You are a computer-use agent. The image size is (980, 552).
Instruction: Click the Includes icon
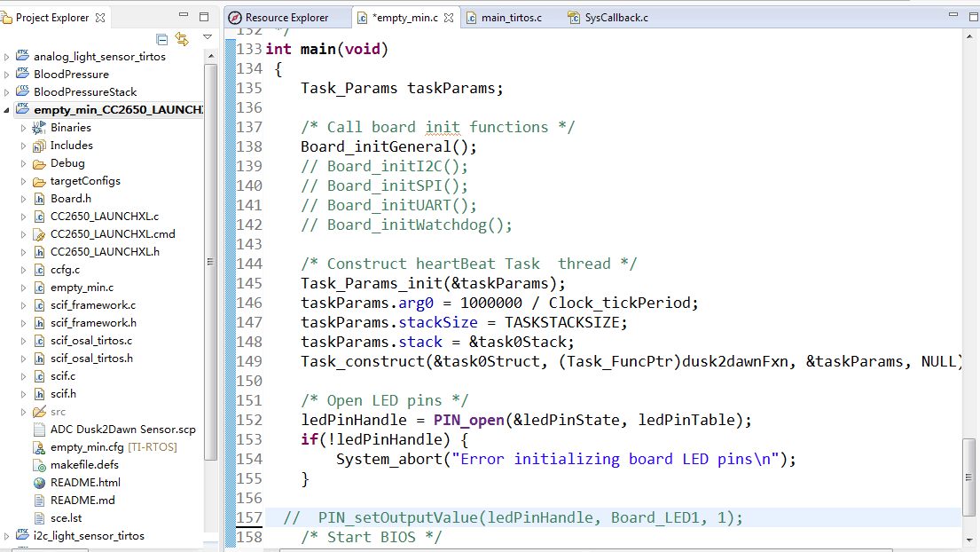click(39, 146)
